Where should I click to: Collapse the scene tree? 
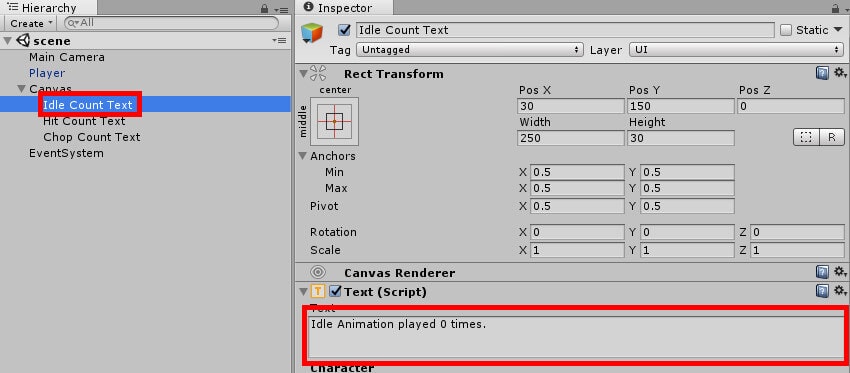tap(8, 41)
